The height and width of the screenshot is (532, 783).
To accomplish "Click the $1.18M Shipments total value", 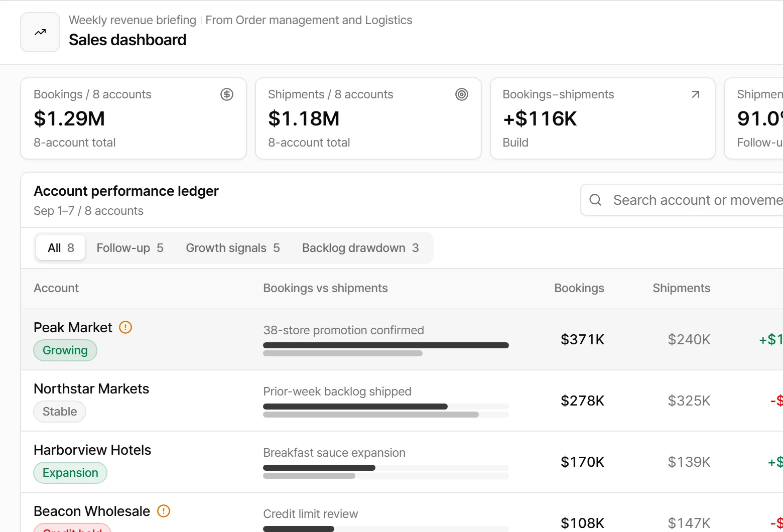I will (304, 118).
